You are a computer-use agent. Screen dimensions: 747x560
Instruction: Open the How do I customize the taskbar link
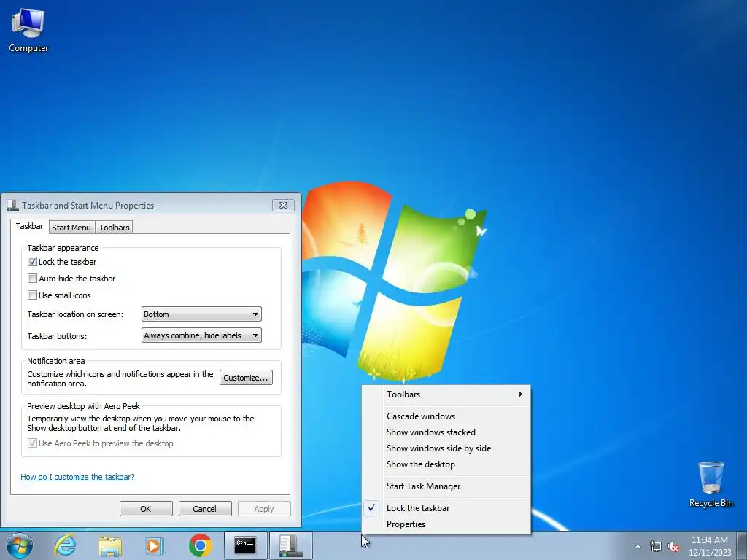[x=77, y=477]
